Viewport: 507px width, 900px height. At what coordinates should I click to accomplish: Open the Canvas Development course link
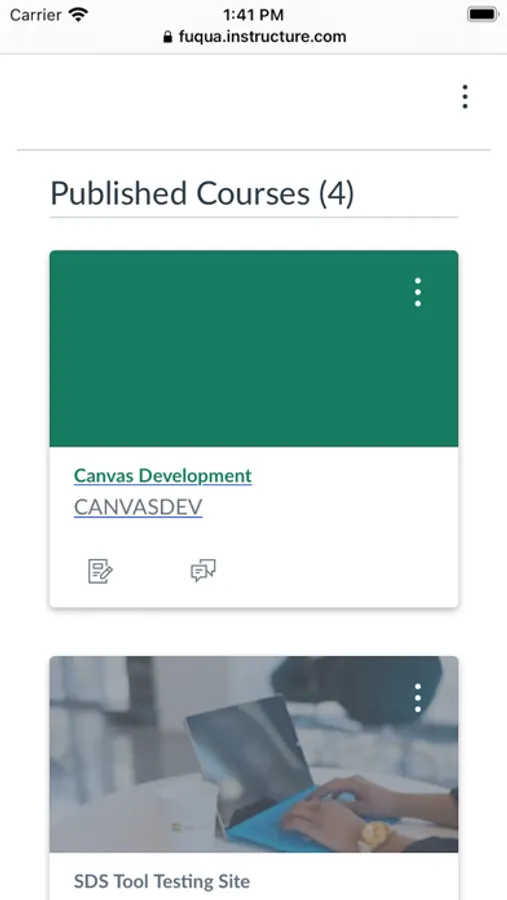[163, 475]
